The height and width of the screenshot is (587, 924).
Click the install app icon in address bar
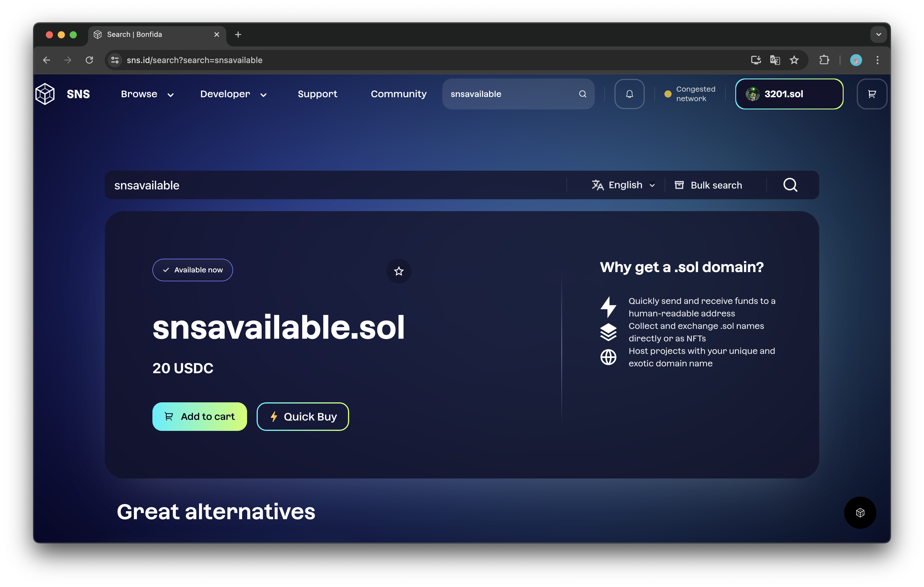pyautogui.click(x=756, y=60)
